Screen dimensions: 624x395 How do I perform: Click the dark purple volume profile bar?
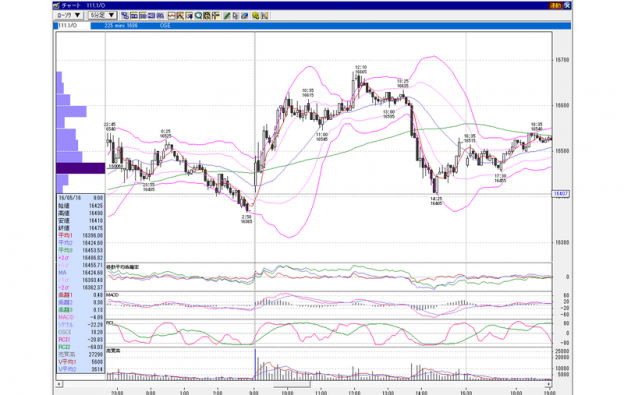(81, 168)
